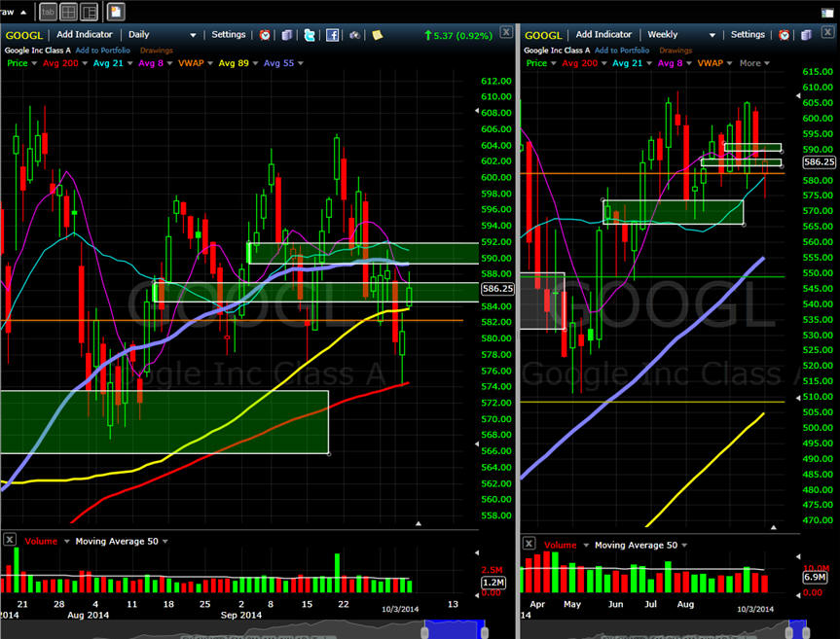This screenshot has height=639, width=840.
Task: Choose the sidebar split layout icon
Action: [x=89, y=12]
